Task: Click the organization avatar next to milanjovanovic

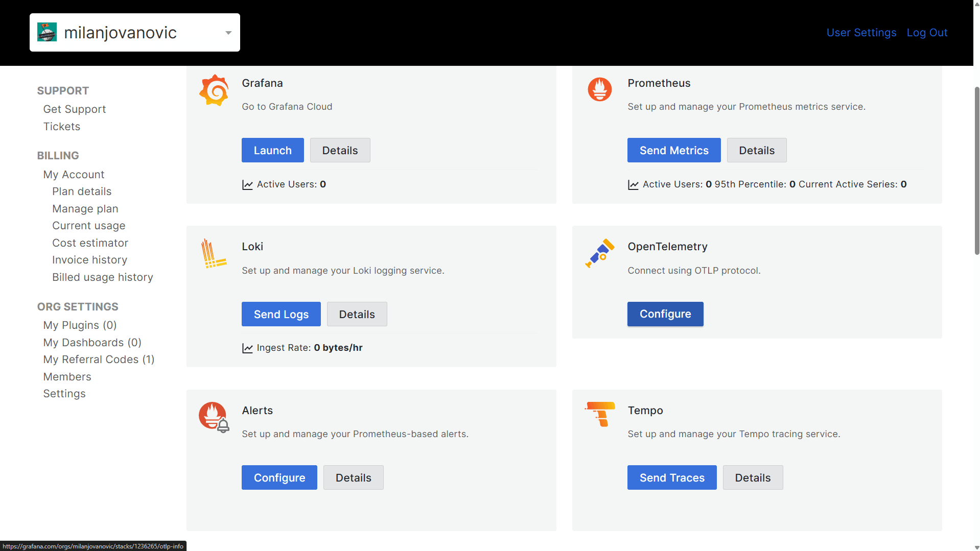Action: click(46, 32)
